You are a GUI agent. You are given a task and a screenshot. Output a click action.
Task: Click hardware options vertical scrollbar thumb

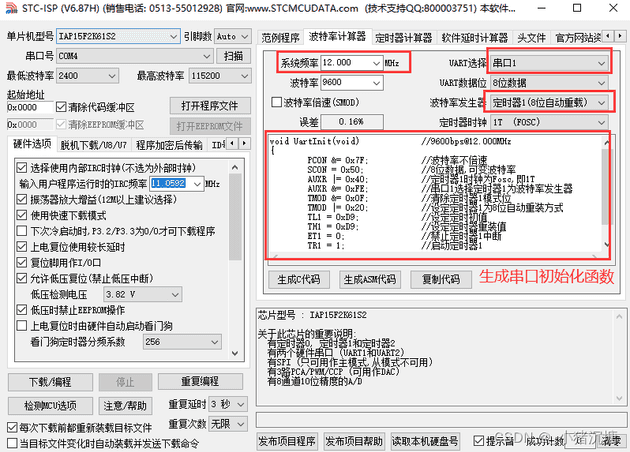[235, 217]
